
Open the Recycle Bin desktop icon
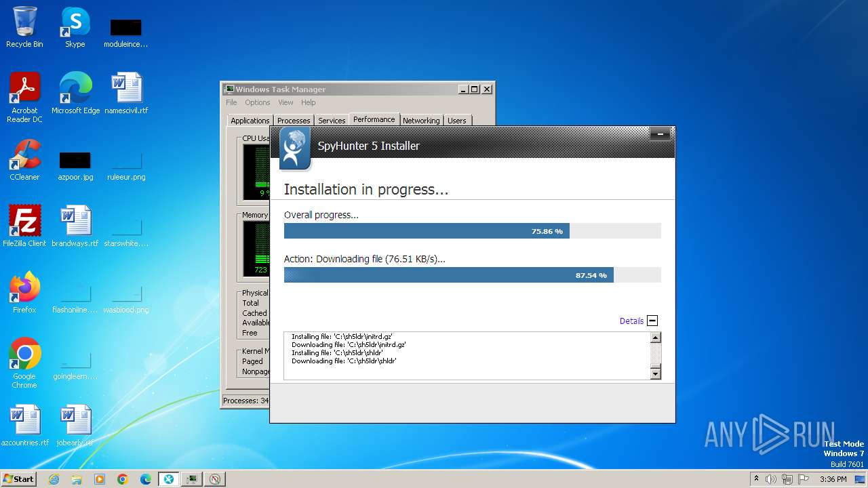[24, 27]
